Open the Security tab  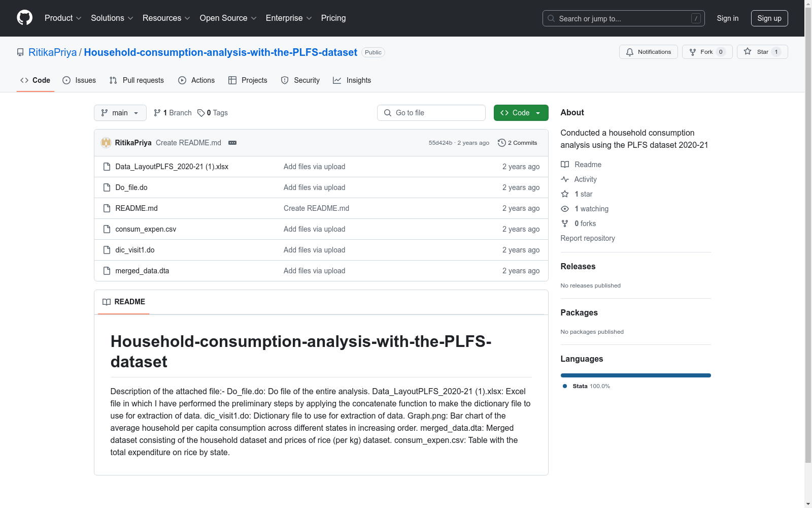pyautogui.click(x=300, y=80)
